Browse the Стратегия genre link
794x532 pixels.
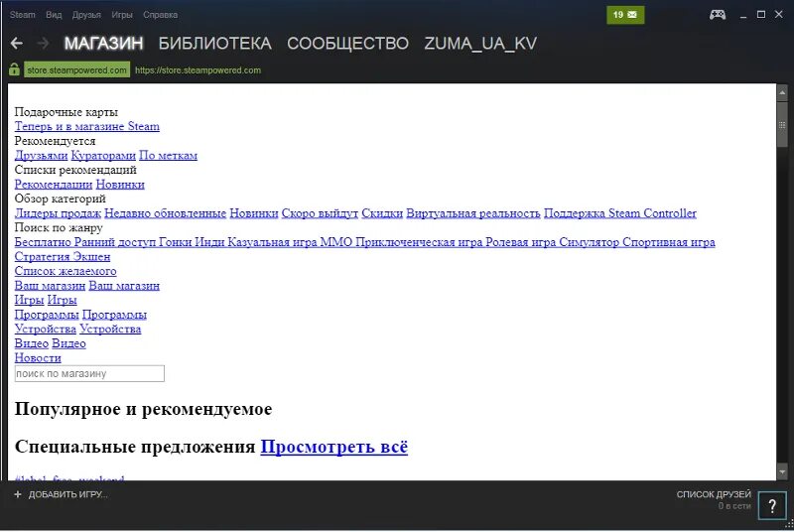point(42,257)
